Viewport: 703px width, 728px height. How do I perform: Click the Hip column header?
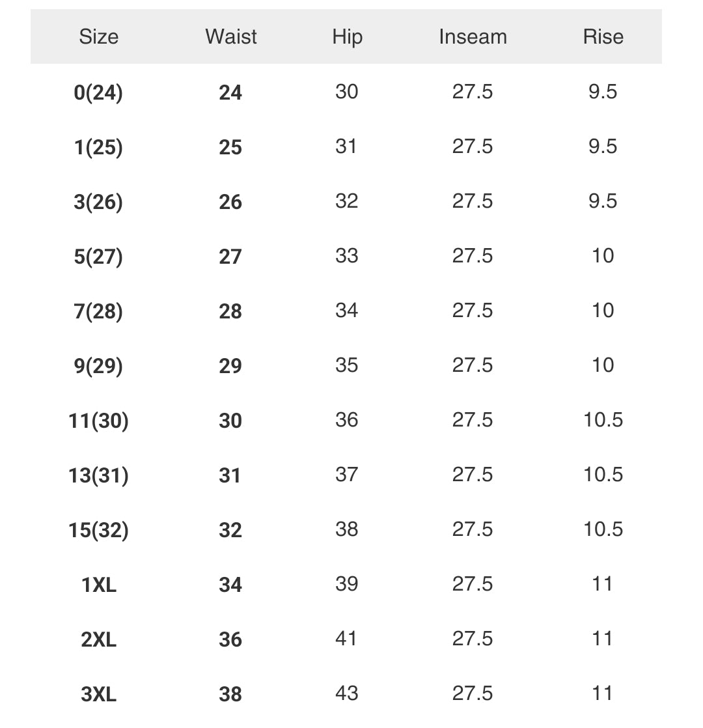tap(347, 36)
